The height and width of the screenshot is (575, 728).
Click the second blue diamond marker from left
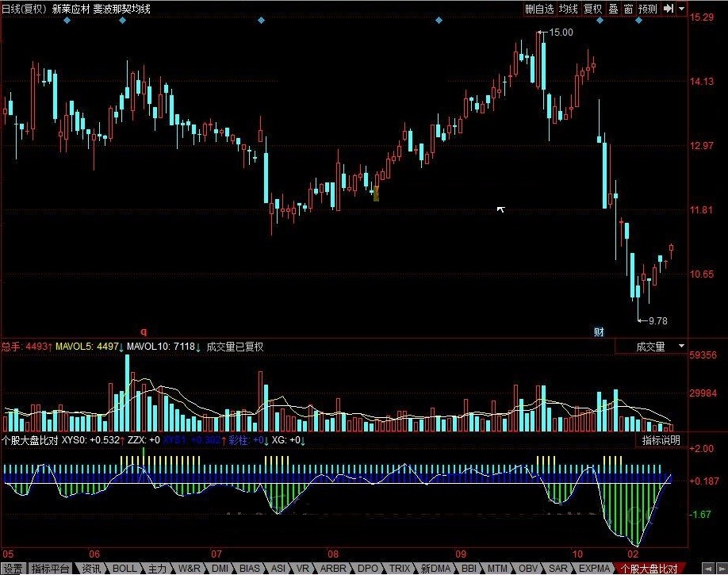(123, 20)
